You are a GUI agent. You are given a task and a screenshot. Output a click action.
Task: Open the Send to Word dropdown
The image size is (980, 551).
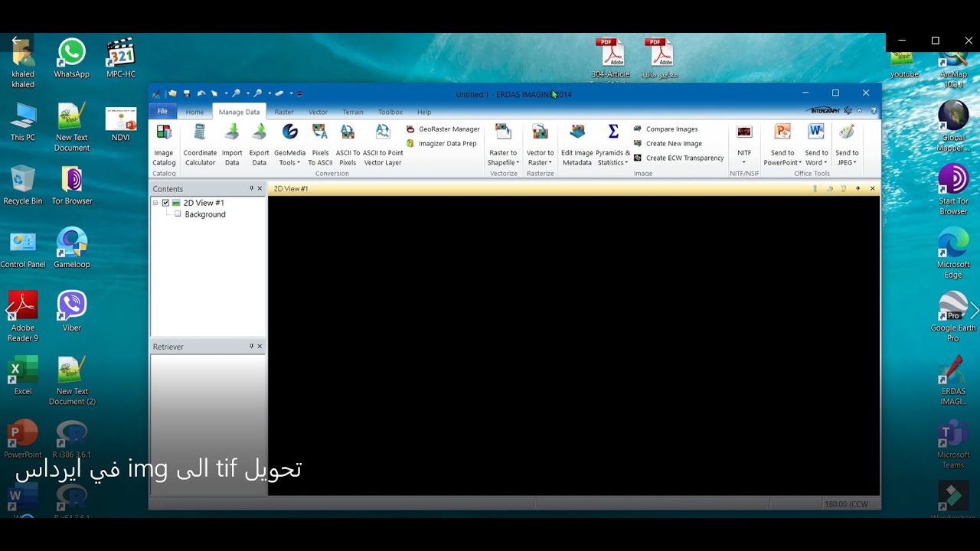(x=816, y=145)
